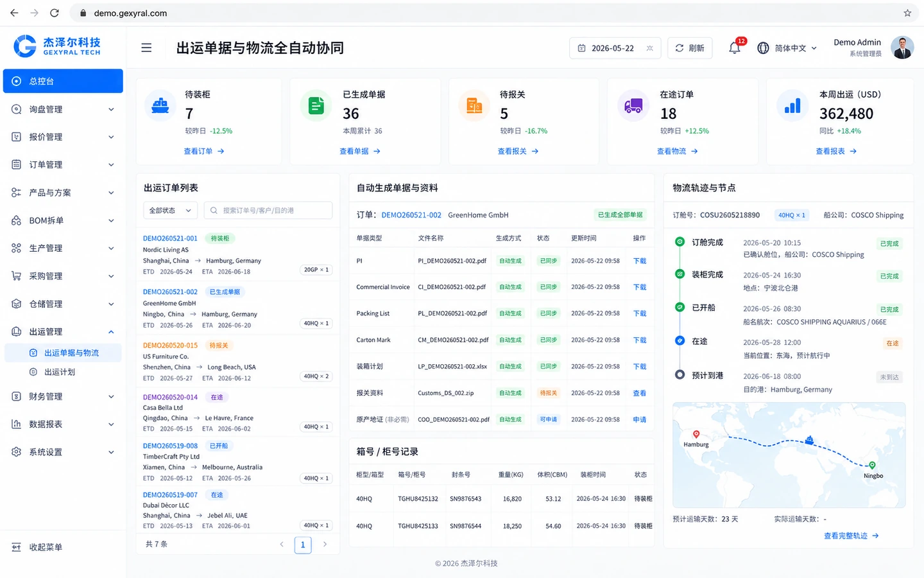Click the 查看 link for 报关资料 row
924x578 pixels.
click(x=640, y=393)
